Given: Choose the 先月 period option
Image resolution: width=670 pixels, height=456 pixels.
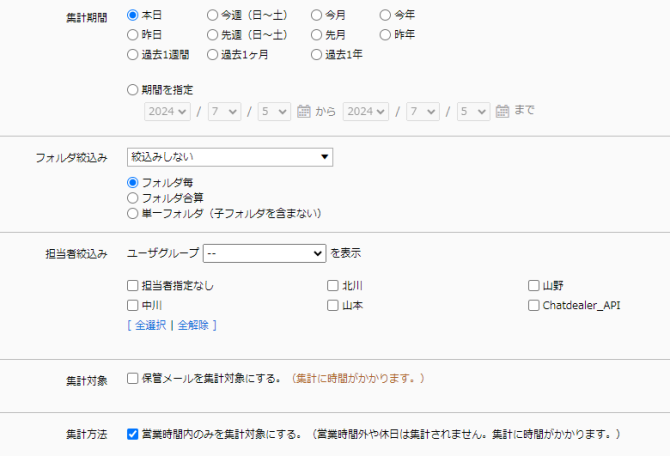Looking at the screenshot, I should [x=317, y=35].
